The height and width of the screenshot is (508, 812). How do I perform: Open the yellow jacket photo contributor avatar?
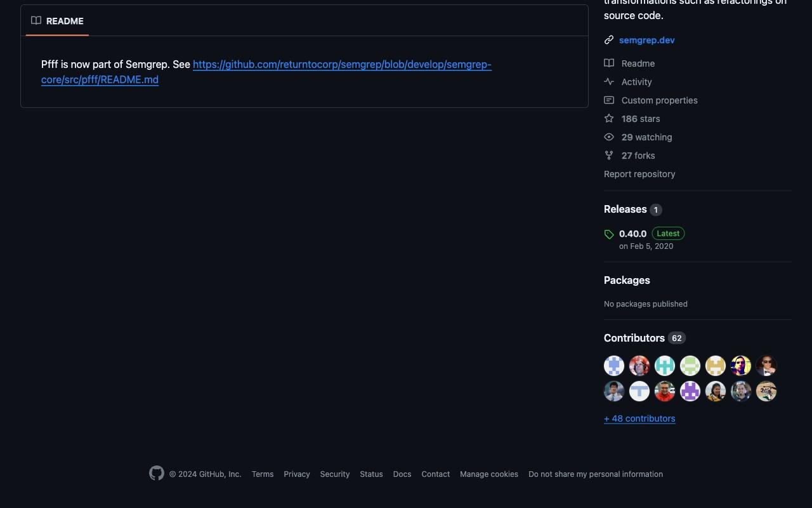(x=716, y=391)
